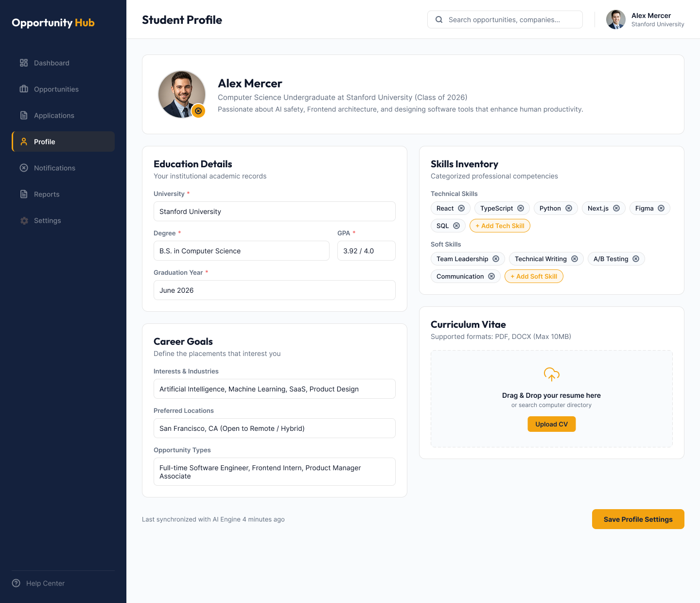
Task: Edit the Opportunity Types text area
Action: point(275,472)
